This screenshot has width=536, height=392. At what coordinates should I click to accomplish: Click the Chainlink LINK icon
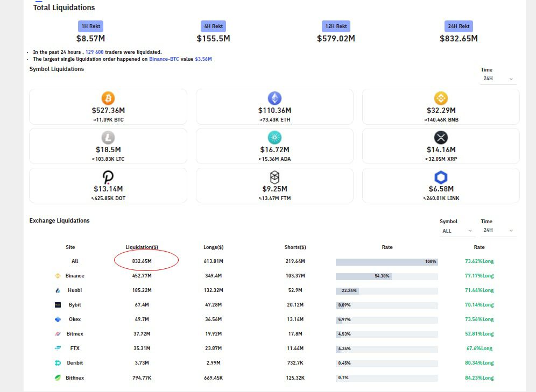(441, 177)
